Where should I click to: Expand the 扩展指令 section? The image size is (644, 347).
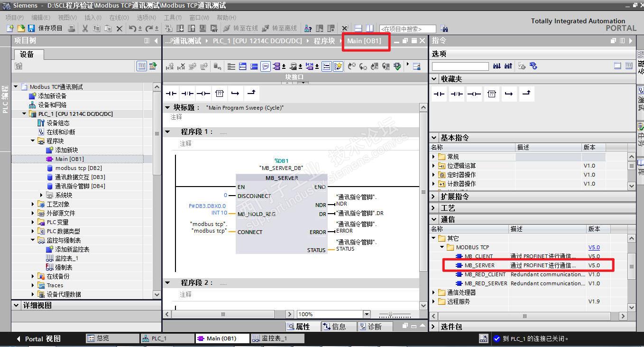(x=434, y=197)
